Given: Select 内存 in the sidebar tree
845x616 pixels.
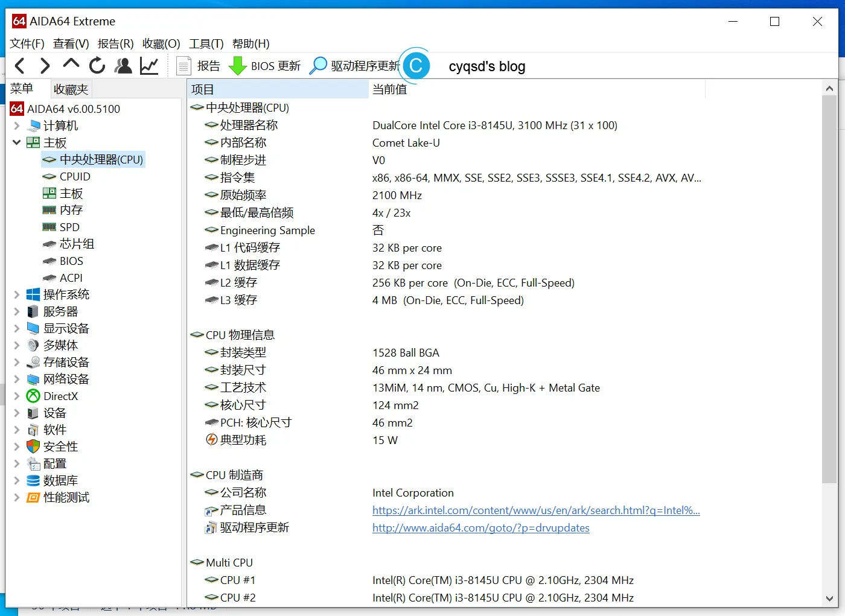Looking at the screenshot, I should pyautogui.click(x=71, y=210).
